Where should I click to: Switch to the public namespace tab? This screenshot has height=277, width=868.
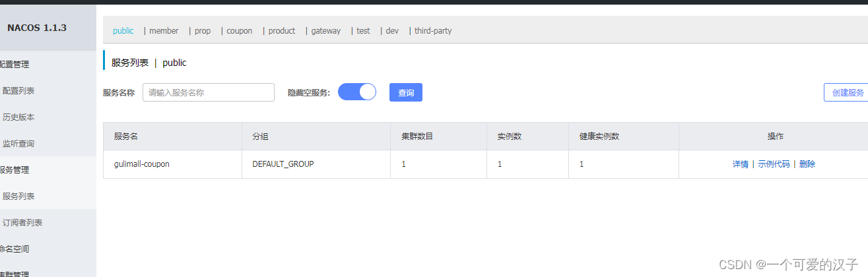coord(123,31)
